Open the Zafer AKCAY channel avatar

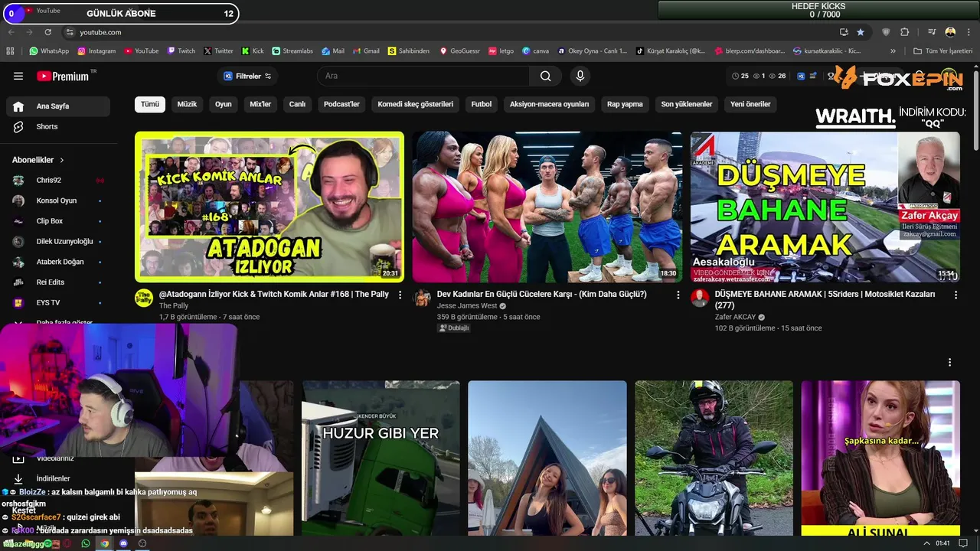click(x=700, y=298)
